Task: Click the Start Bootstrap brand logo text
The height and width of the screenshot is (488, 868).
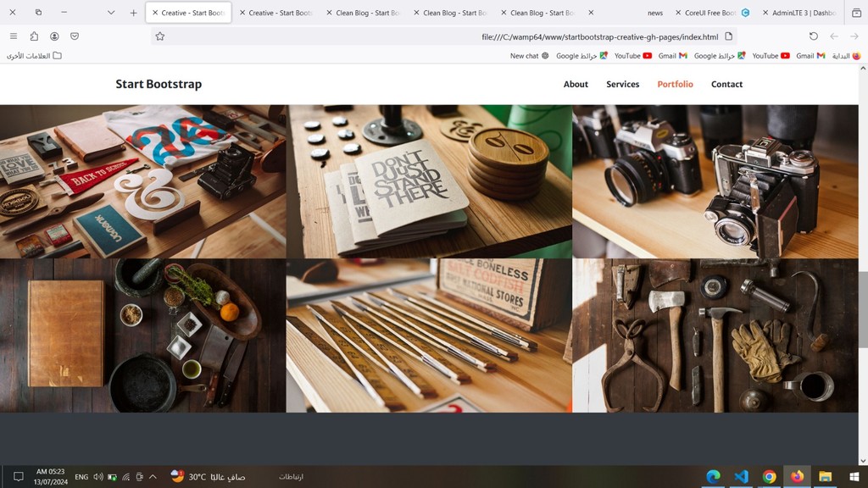Action: (159, 84)
